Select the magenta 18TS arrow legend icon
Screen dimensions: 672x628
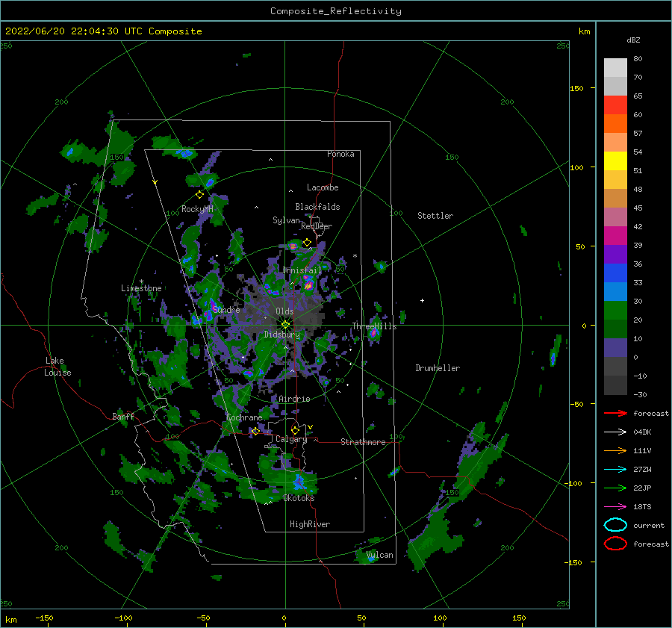(615, 507)
